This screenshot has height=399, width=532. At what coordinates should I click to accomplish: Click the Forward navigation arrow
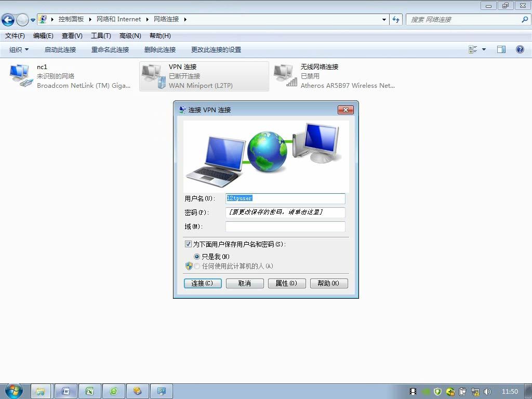click(x=22, y=20)
